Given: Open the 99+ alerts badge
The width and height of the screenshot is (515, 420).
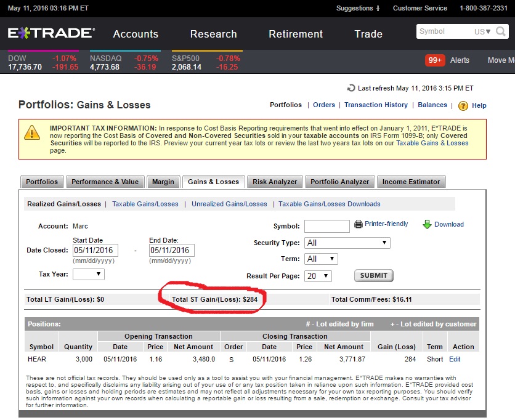Looking at the screenshot, I should [x=435, y=60].
